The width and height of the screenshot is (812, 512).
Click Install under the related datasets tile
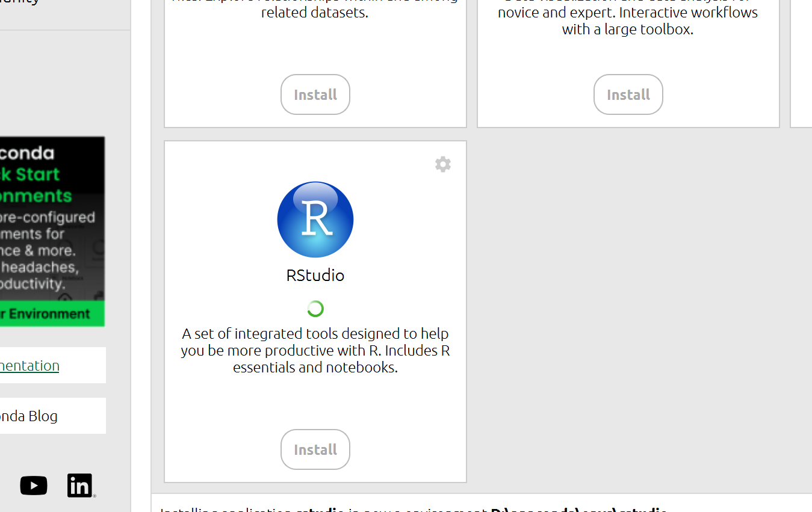pos(315,94)
